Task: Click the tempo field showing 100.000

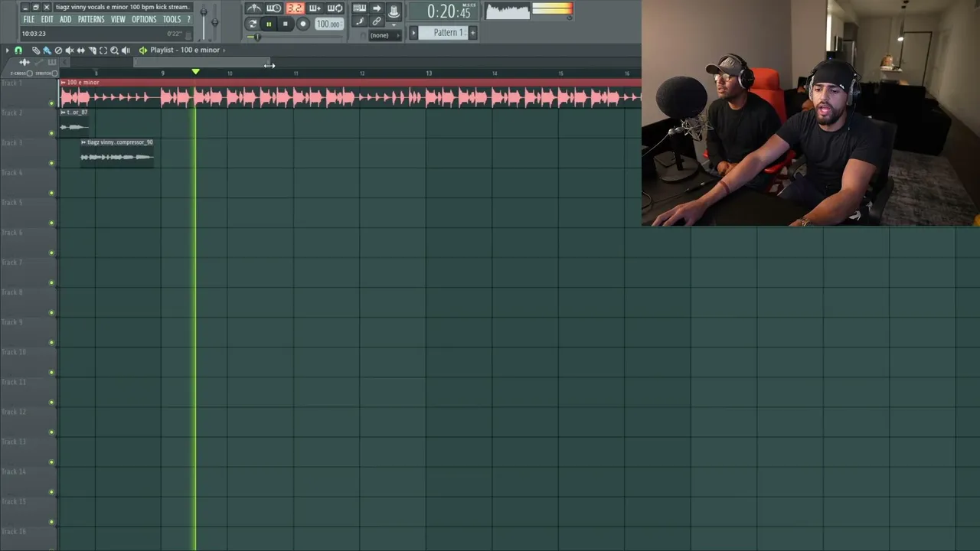Action: pyautogui.click(x=328, y=24)
